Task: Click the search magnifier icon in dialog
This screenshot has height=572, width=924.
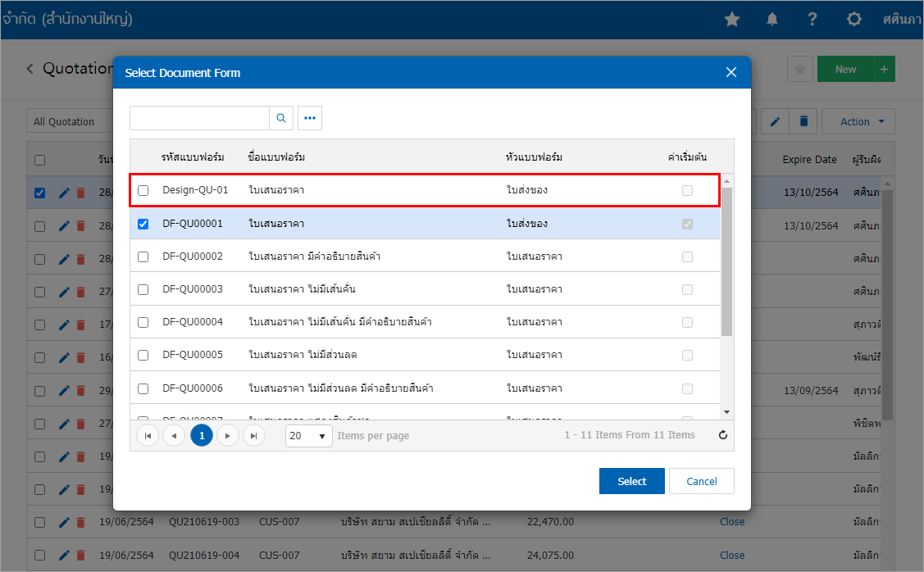Action: click(281, 118)
